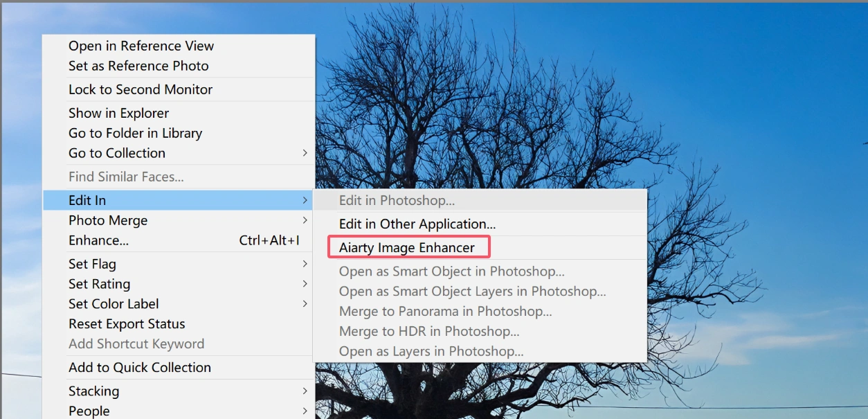Choose Merge to HDR in Photoshop
Image resolution: width=868 pixels, height=419 pixels.
click(x=480, y=332)
